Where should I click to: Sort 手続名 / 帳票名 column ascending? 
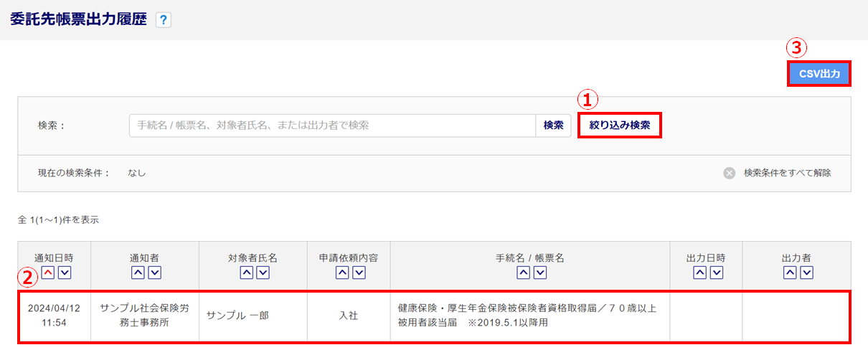pyautogui.click(x=523, y=273)
